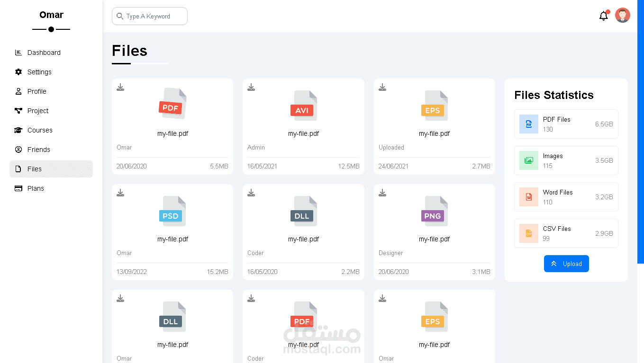Click the download icon on the PNG file card
This screenshot has height=363, width=644.
click(382, 193)
